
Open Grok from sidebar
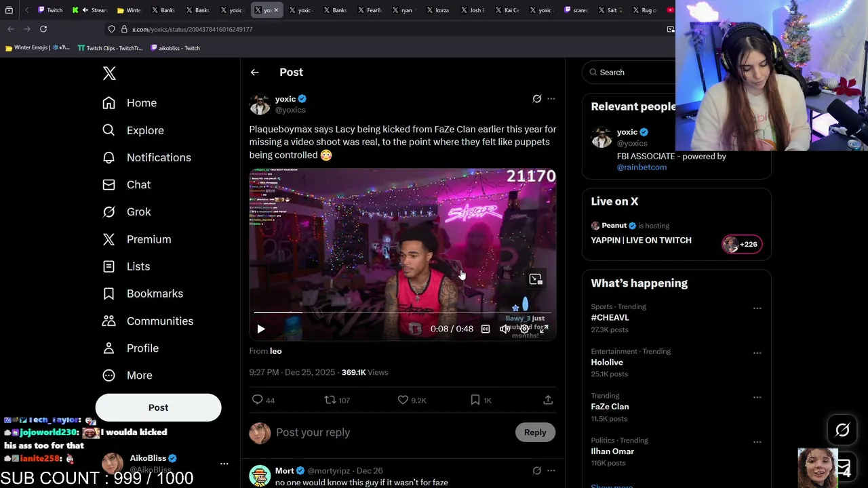pos(127,211)
